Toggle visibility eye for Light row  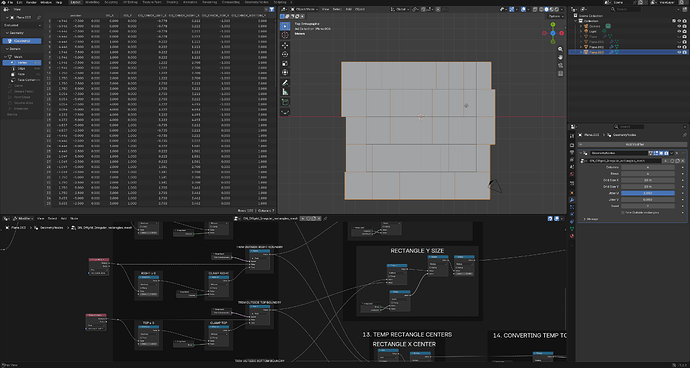coord(679,31)
